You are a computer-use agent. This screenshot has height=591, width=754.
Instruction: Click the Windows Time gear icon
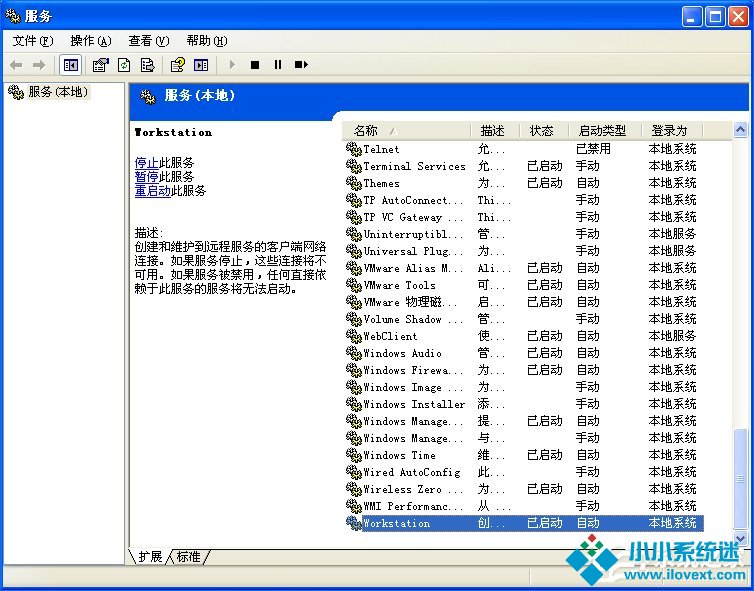tap(353, 455)
